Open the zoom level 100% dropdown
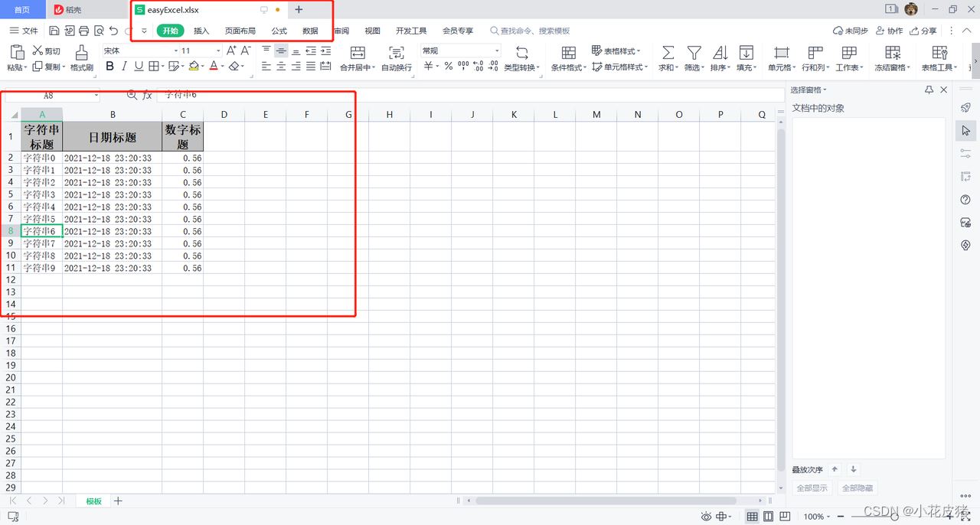 [816, 517]
